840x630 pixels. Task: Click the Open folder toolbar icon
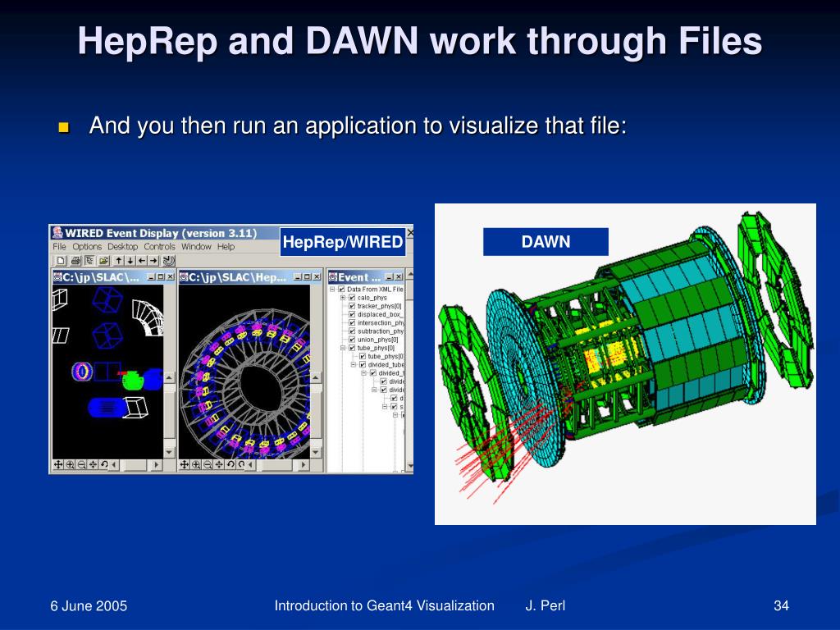tap(104, 261)
